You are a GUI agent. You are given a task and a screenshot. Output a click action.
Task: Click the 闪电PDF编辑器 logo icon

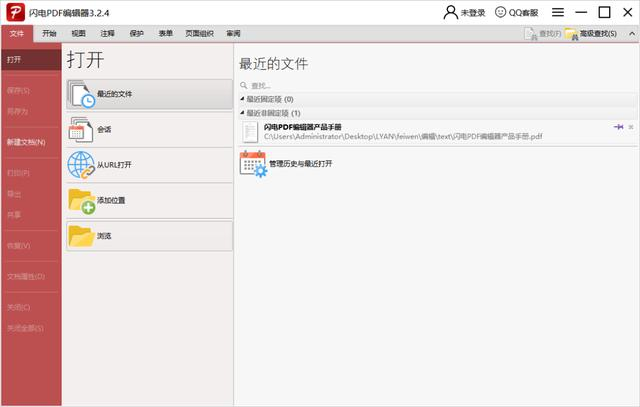(16, 12)
